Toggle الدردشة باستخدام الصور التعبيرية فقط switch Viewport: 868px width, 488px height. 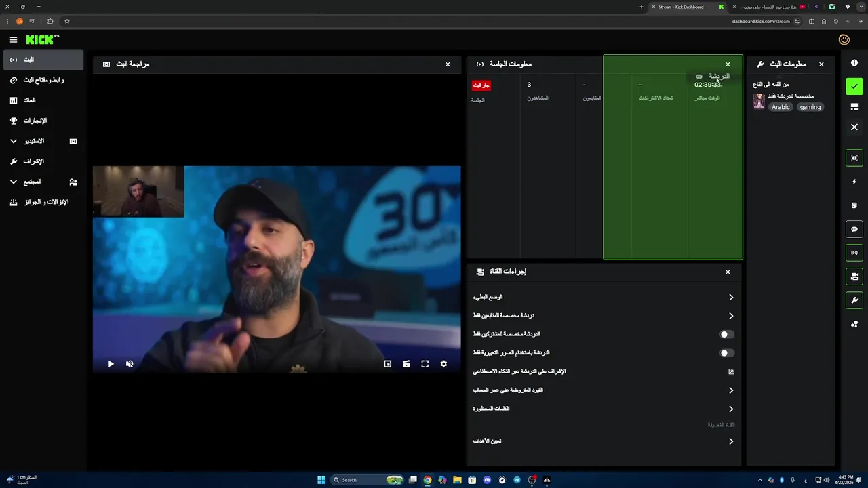727,353
